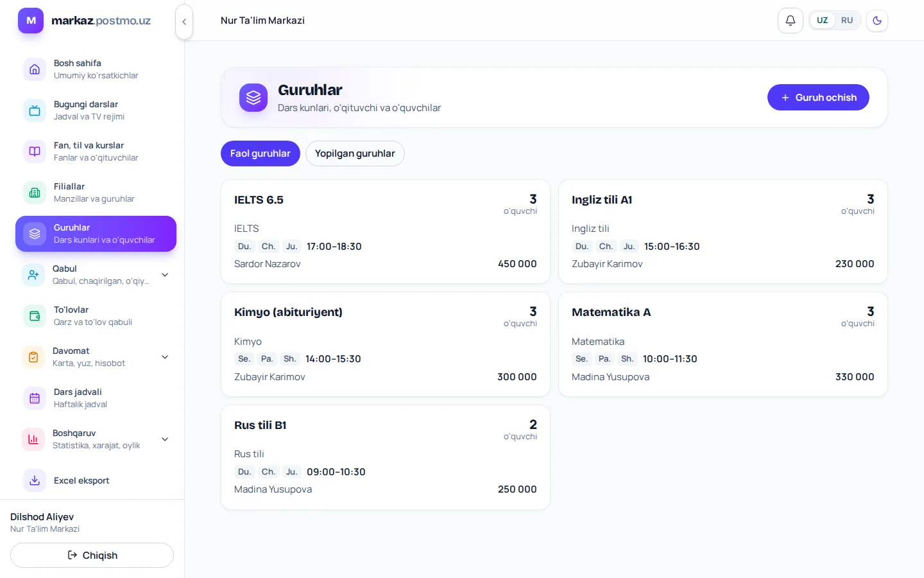Click the Guruh ochish button
Screen dimensions: 924x578
(818, 98)
